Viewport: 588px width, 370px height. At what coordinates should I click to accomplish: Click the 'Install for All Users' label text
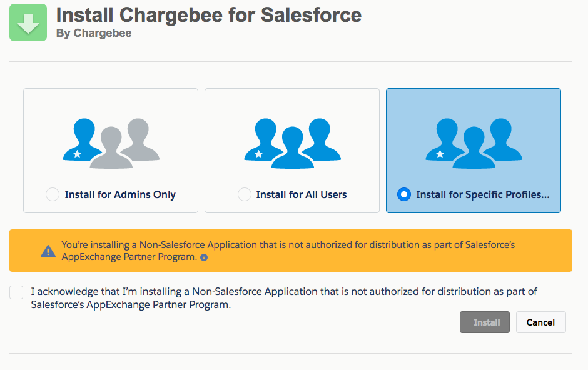301,195
